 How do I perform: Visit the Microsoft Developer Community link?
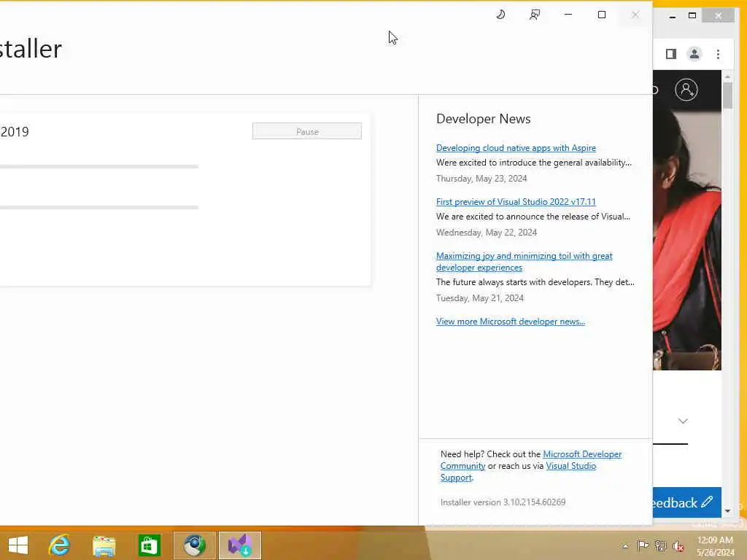pos(581,454)
